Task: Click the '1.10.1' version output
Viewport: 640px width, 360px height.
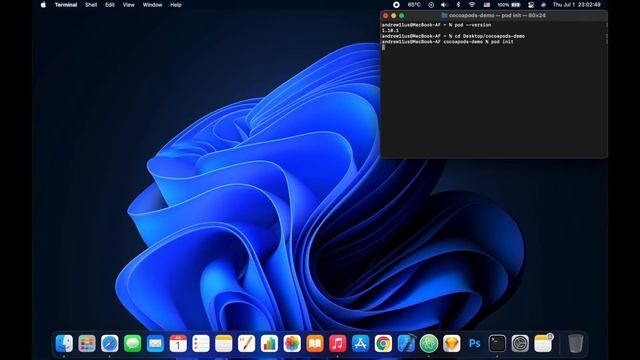Action: [390, 31]
